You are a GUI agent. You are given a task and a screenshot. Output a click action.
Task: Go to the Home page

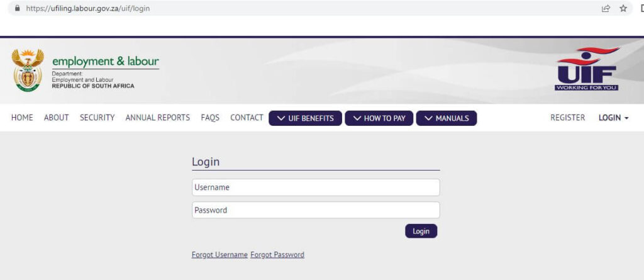pyautogui.click(x=22, y=118)
